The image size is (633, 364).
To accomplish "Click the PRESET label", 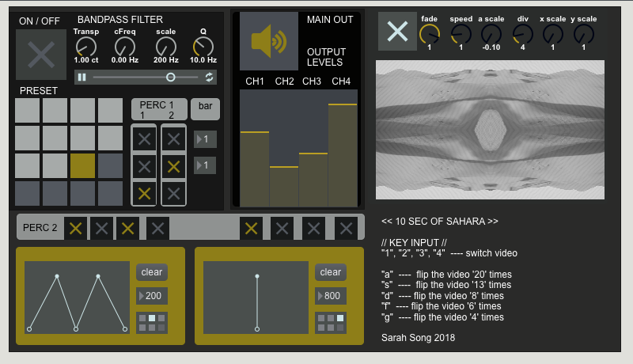I will [39, 91].
